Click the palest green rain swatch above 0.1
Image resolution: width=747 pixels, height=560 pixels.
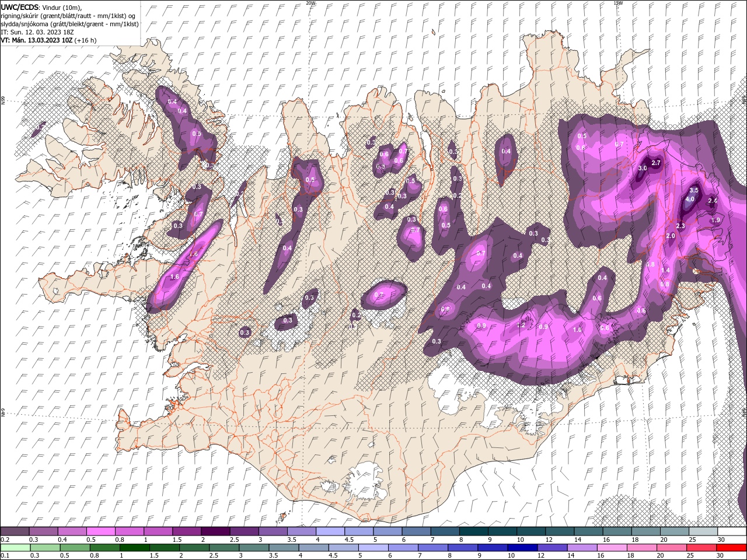click(15, 548)
